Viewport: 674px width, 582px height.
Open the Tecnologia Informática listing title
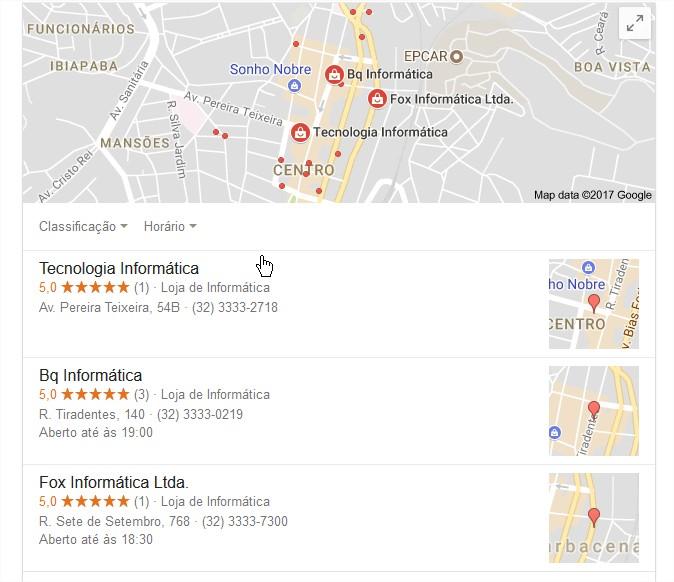pyautogui.click(x=119, y=269)
